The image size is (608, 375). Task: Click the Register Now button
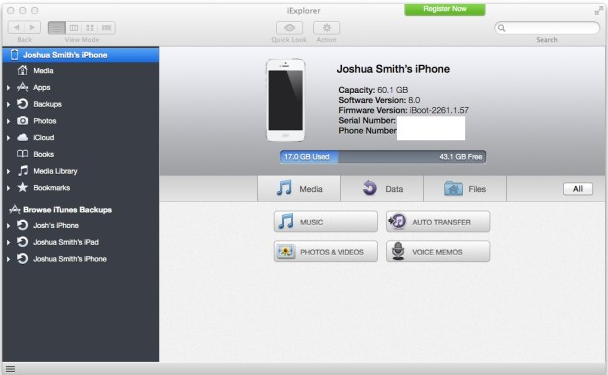tap(445, 9)
